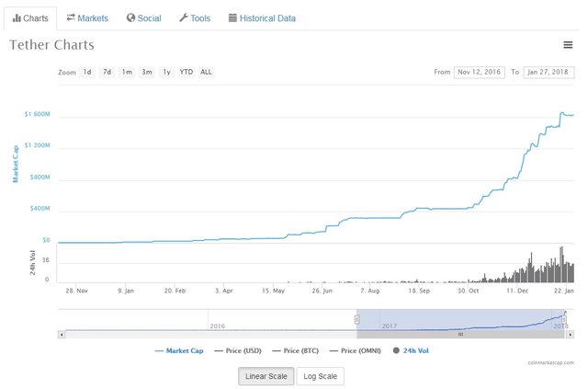Click navigator scroll right arrow
The height and width of the screenshot is (389, 588).
click(x=570, y=334)
